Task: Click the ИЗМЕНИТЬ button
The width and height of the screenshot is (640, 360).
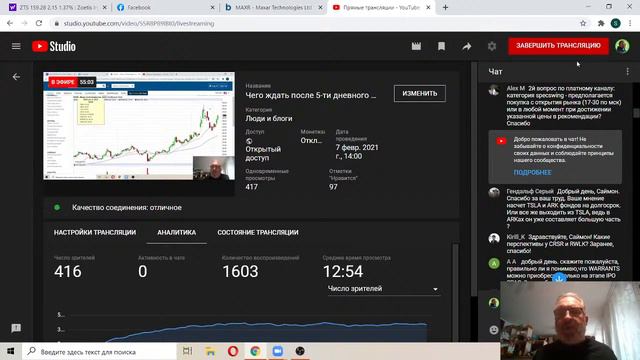Action: pos(420,93)
